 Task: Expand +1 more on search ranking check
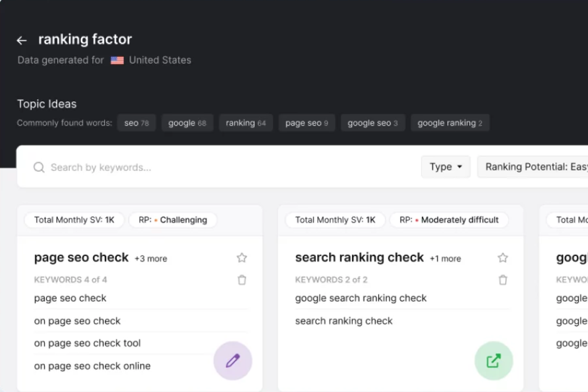click(x=445, y=259)
